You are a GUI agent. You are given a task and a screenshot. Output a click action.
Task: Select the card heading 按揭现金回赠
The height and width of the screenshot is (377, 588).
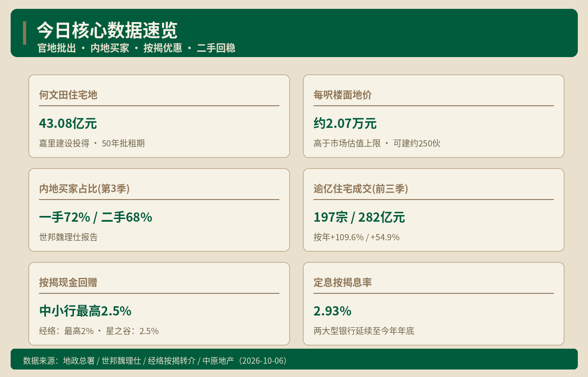68,282
